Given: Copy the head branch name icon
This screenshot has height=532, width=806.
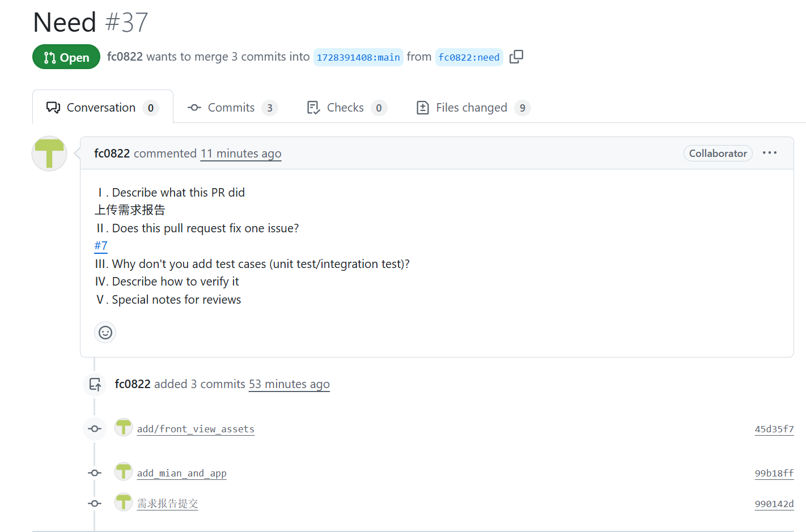Looking at the screenshot, I should [516, 57].
